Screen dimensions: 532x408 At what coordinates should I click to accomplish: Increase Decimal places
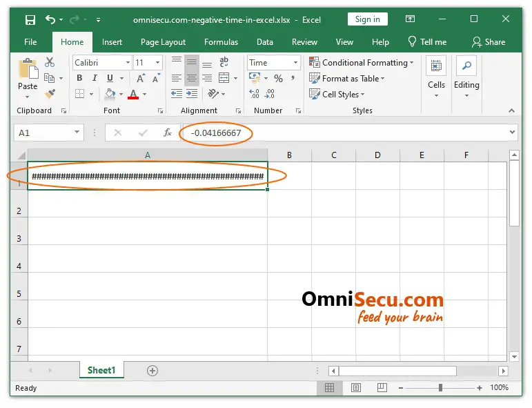coord(254,94)
